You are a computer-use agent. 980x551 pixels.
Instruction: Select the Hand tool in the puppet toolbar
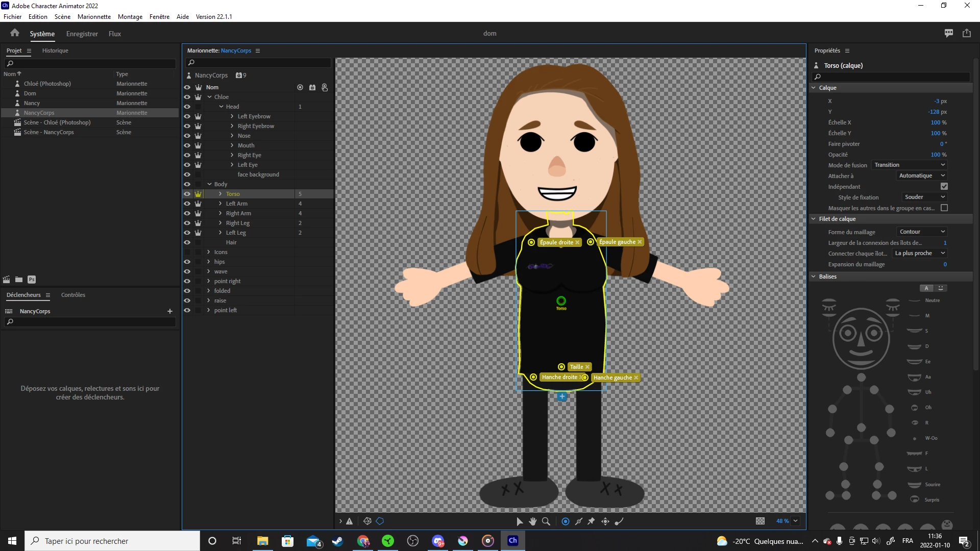(533, 521)
